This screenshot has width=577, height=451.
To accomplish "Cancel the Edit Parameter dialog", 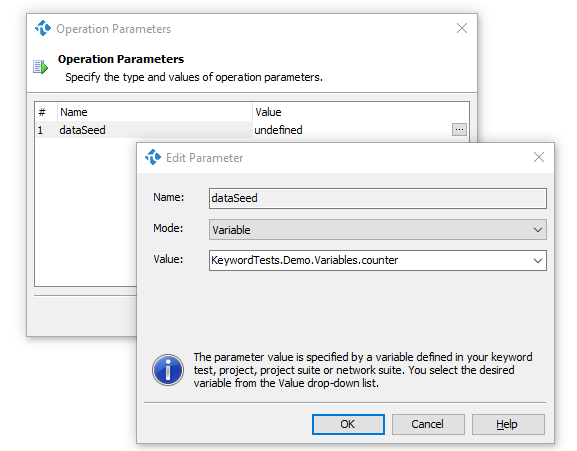I will coord(428,424).
